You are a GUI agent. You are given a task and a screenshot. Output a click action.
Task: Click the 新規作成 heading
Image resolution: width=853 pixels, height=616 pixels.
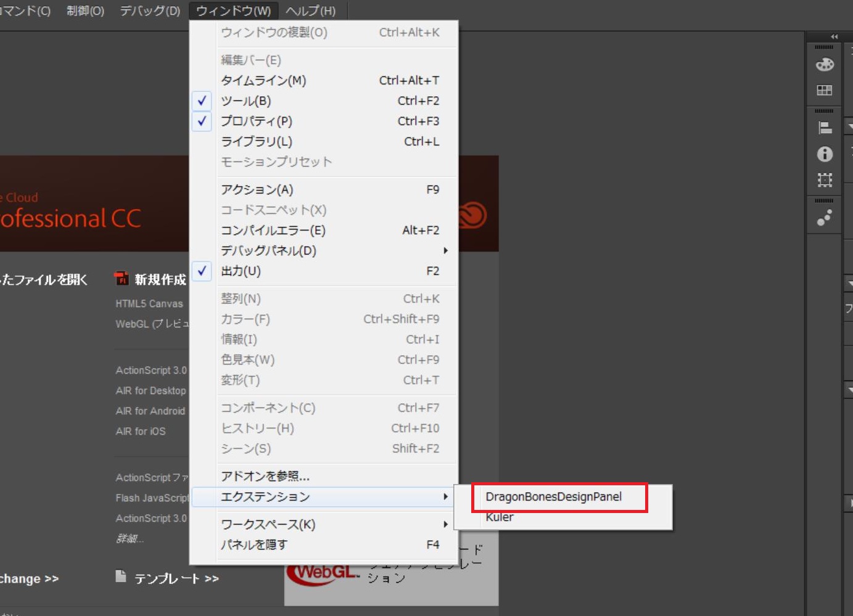coord(160,279)
